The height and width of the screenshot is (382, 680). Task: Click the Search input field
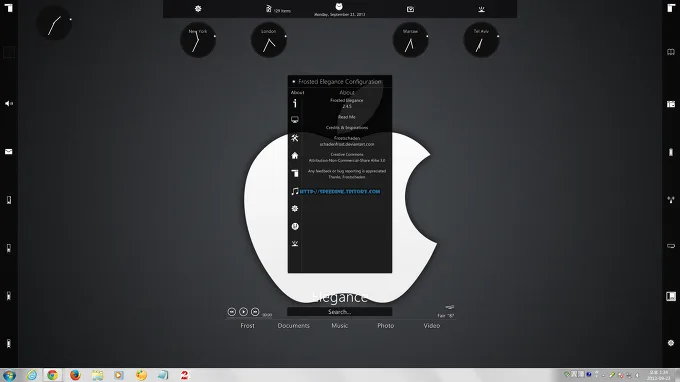340,312
